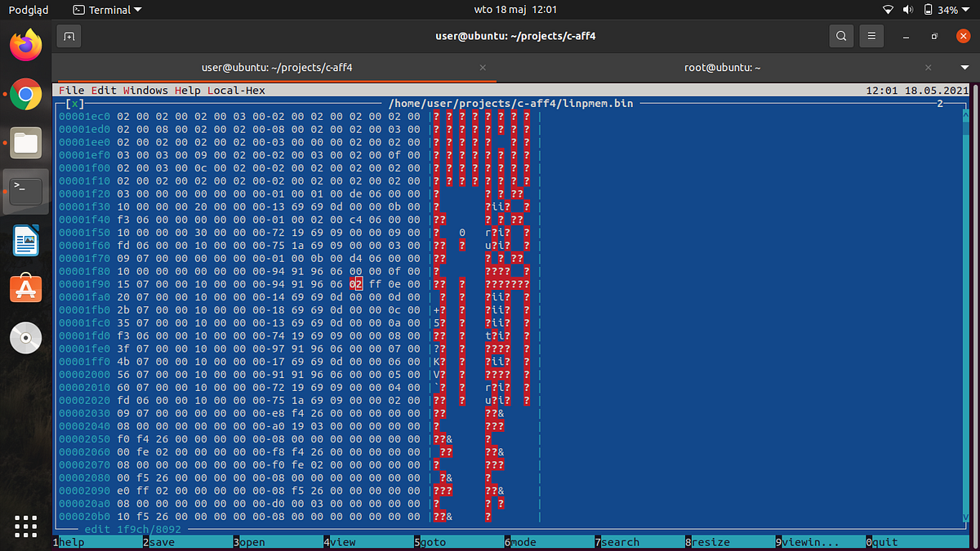Click 5goto in the bottom bar
The width and height of the screenshot is (980, 551).
coord(430,542)
